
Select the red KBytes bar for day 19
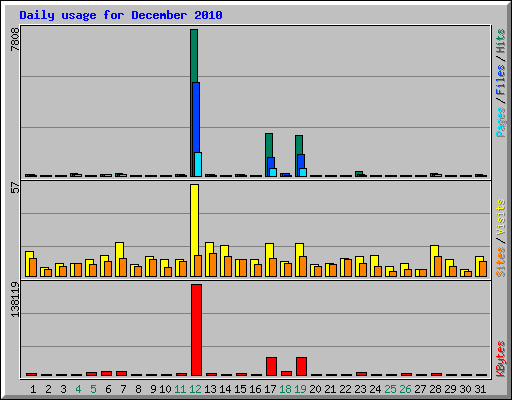click(x=301, y=366)
